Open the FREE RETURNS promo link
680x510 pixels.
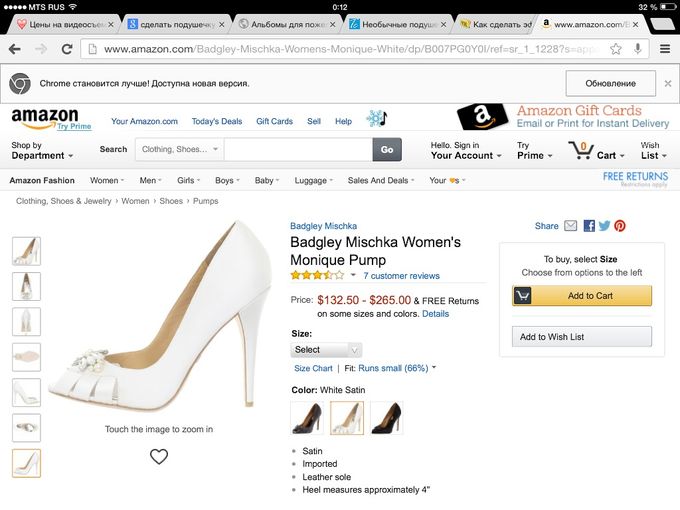(x=635, y=179)
